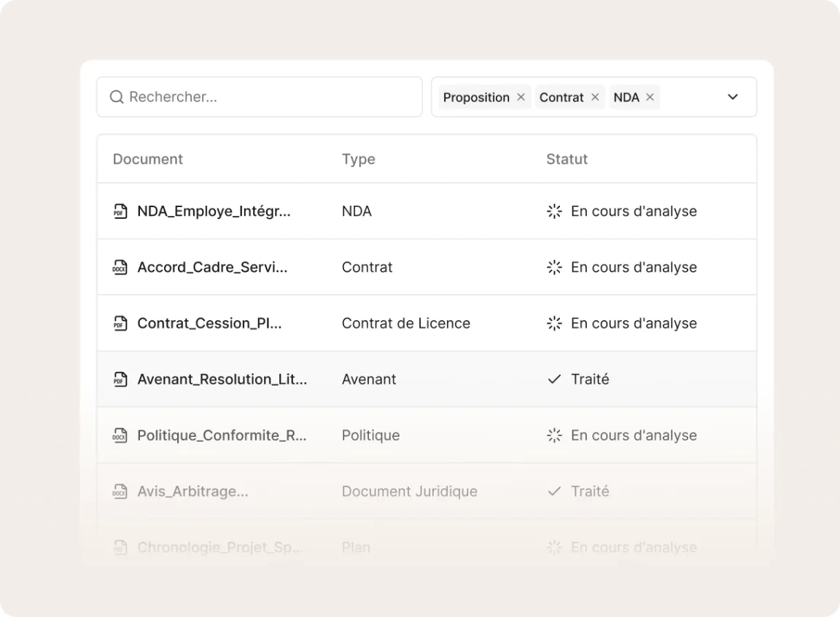The height and width of the screenshot is (617, 840).
Task: Sort by the Type column header
Action: (358, 159)
